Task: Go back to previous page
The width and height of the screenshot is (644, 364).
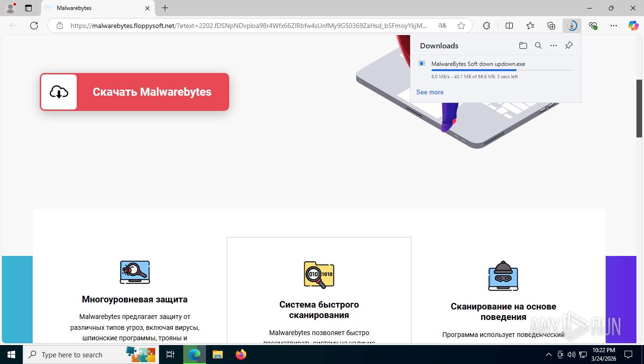Action: pyautogui.click(x=13, y=26)
